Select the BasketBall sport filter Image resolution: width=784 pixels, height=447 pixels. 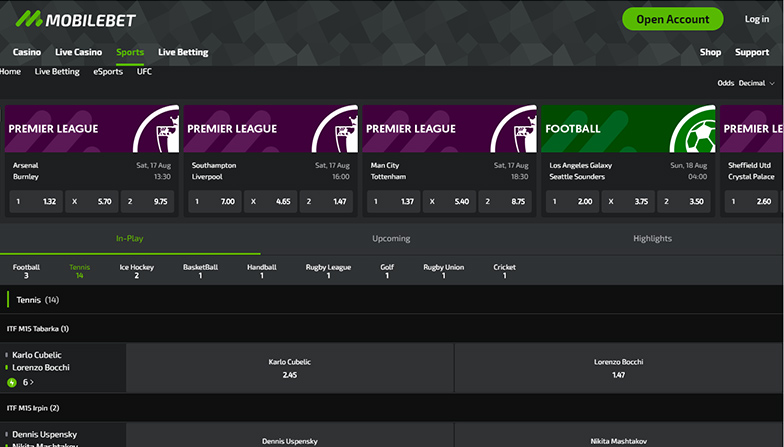pos(200,271)
